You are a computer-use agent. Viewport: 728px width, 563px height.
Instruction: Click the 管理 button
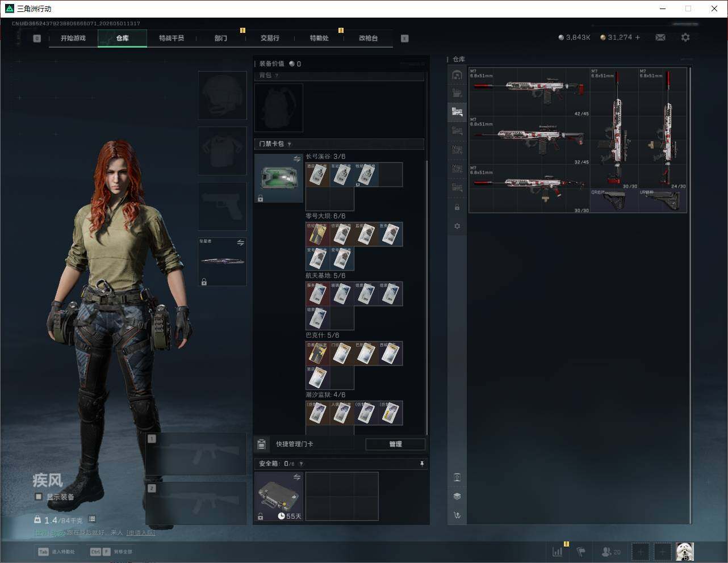(x=395, y=444)
